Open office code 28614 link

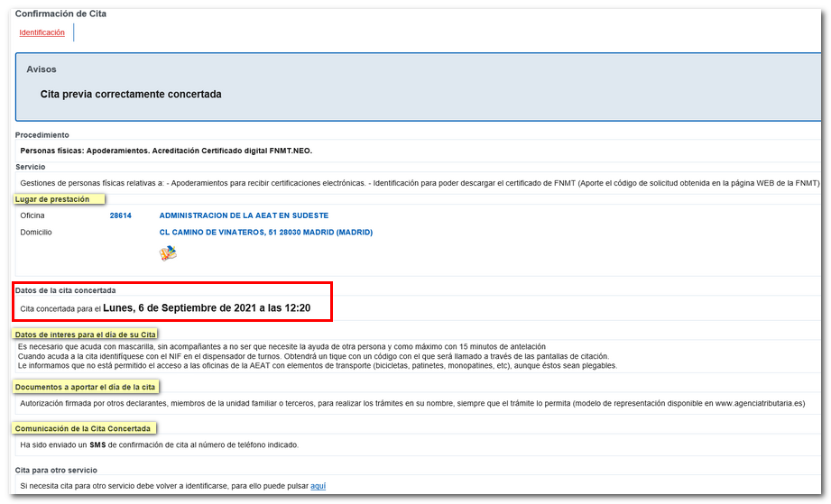pos(121,215)
